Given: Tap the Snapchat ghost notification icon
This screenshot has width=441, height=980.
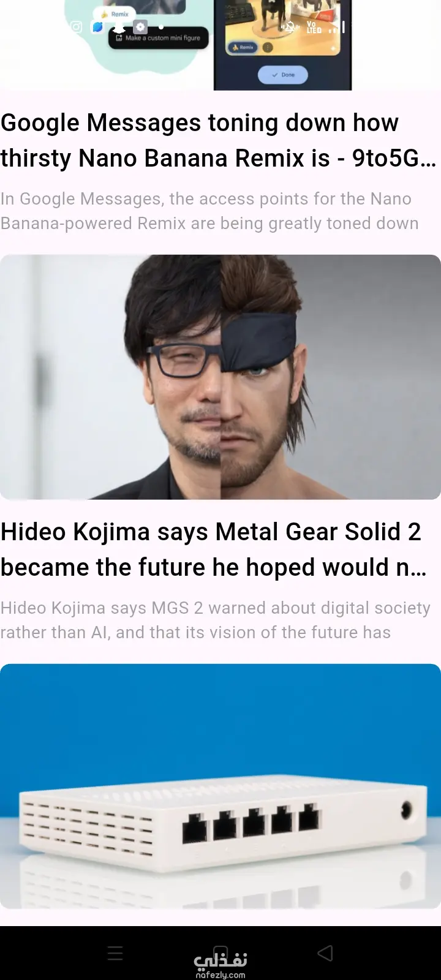Looking at the screenshot, I should point(119,27).
